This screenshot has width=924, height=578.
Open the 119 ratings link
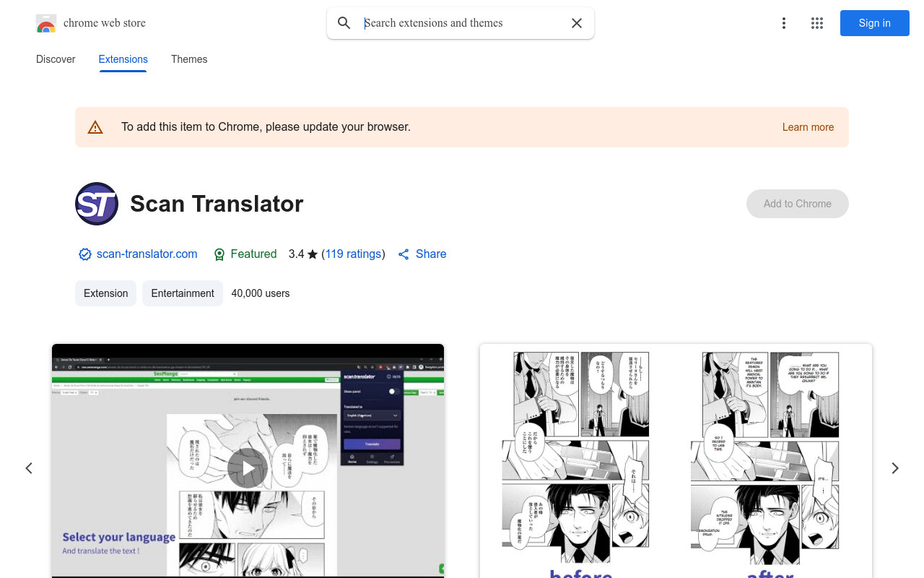click(353, 254)
